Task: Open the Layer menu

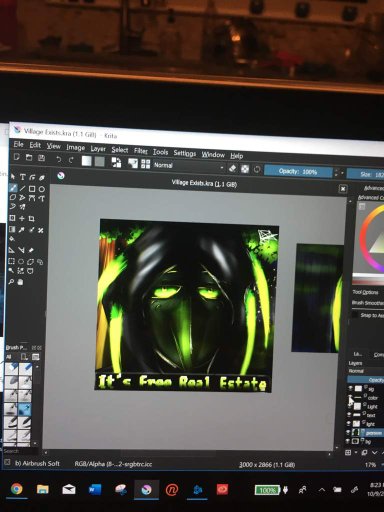Action: (98, 149)
